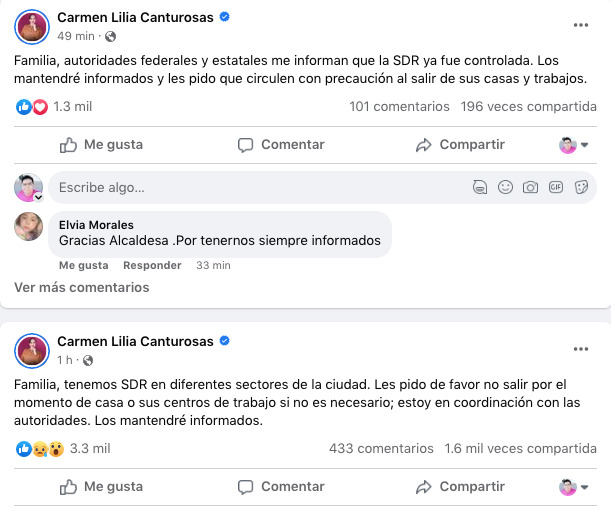Open the three-dot options menu on first post
This screenshot has width=611, height=511.
coord(581,24)
